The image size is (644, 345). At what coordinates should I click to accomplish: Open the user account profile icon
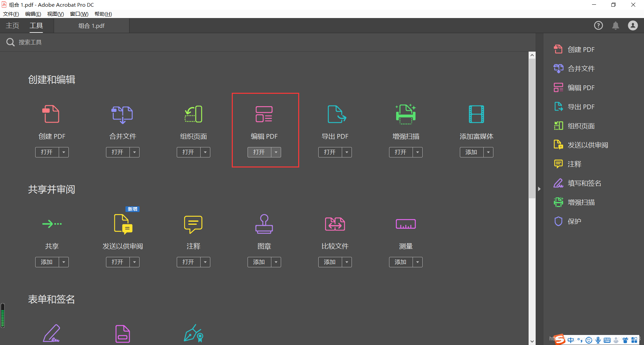coord(633,25)
